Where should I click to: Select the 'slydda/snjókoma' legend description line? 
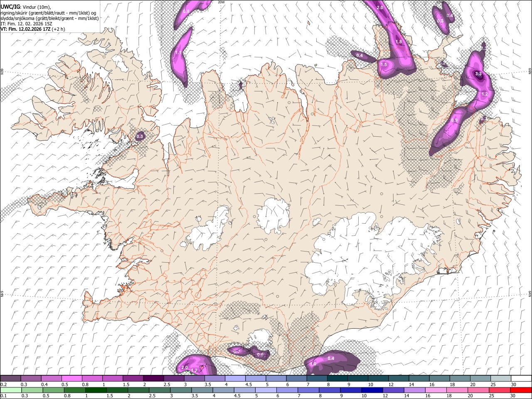pyautogui.click(x=49, y=18)
